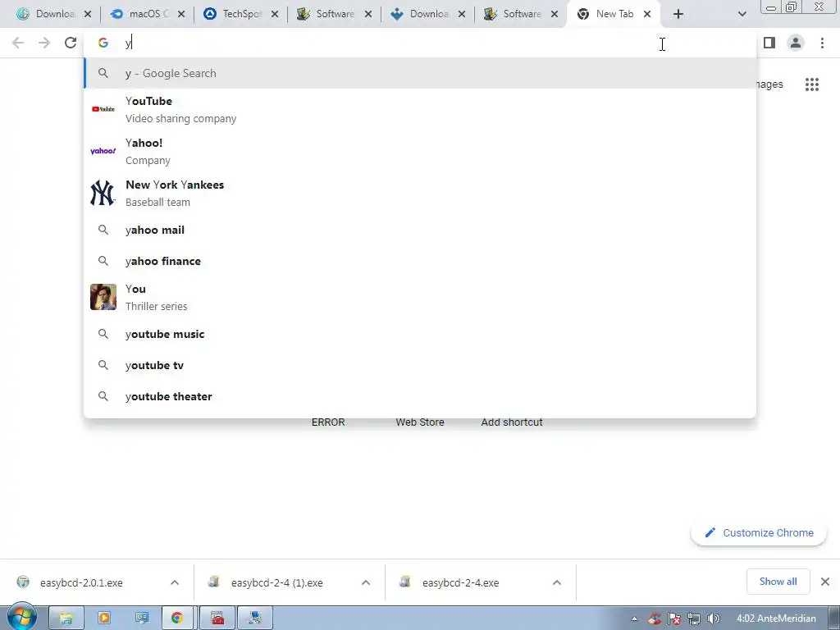Pick the 'youtube music' suggestion
The image size is (840, 630).
(420, 334)
